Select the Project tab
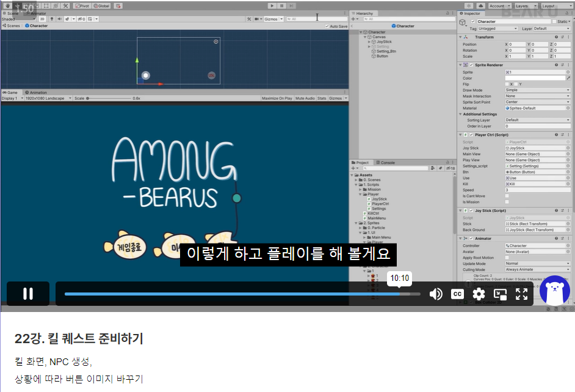 pyautogui.click(x=360, y=162)
